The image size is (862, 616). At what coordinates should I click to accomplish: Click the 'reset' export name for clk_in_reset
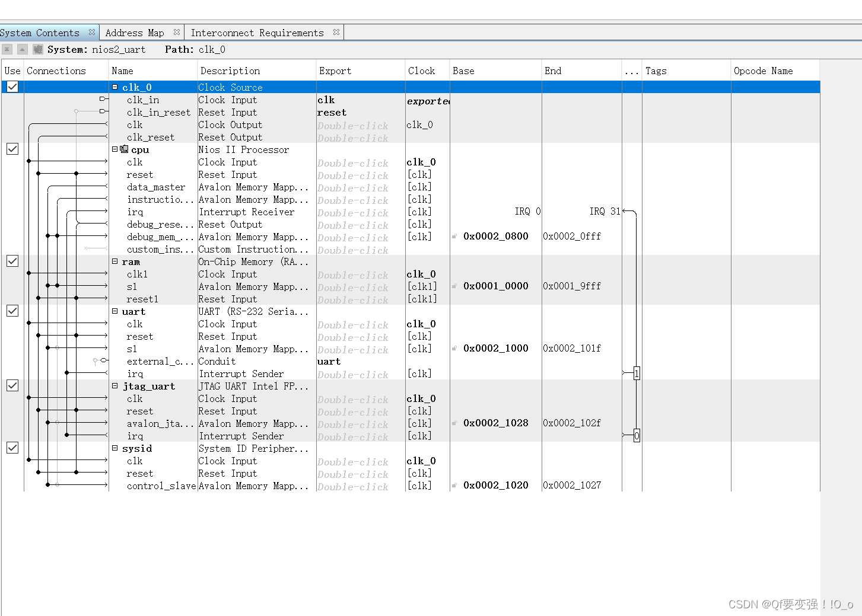pyautogui.click(x=332, y=112)
